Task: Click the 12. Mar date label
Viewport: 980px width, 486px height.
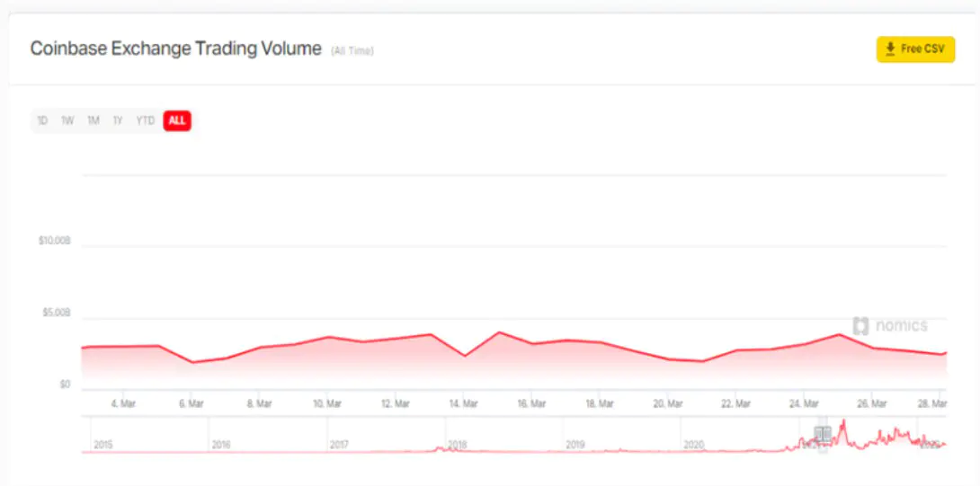Action: pyautogui.click(x=396, y=404)
